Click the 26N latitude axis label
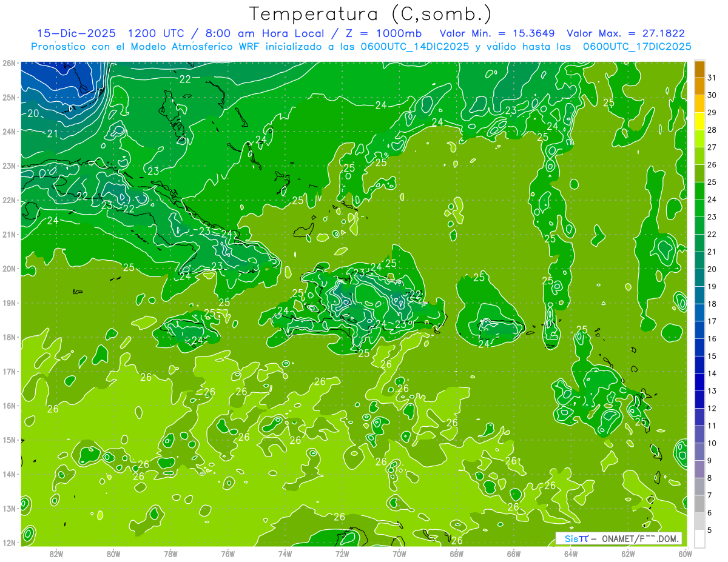The height and width of the screenshot is (562, 728). tap(9, 63)
